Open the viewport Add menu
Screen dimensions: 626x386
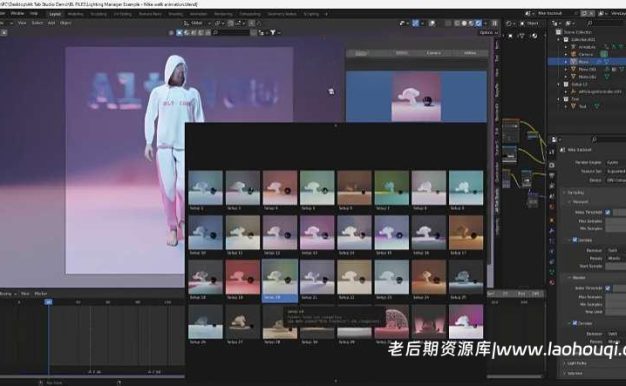click(52, 23)
